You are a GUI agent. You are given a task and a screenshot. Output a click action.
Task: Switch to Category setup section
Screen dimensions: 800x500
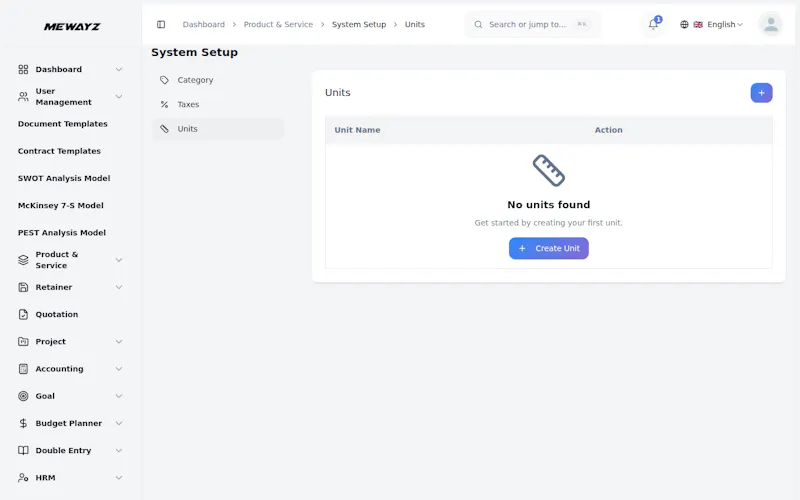click(218, 80)
